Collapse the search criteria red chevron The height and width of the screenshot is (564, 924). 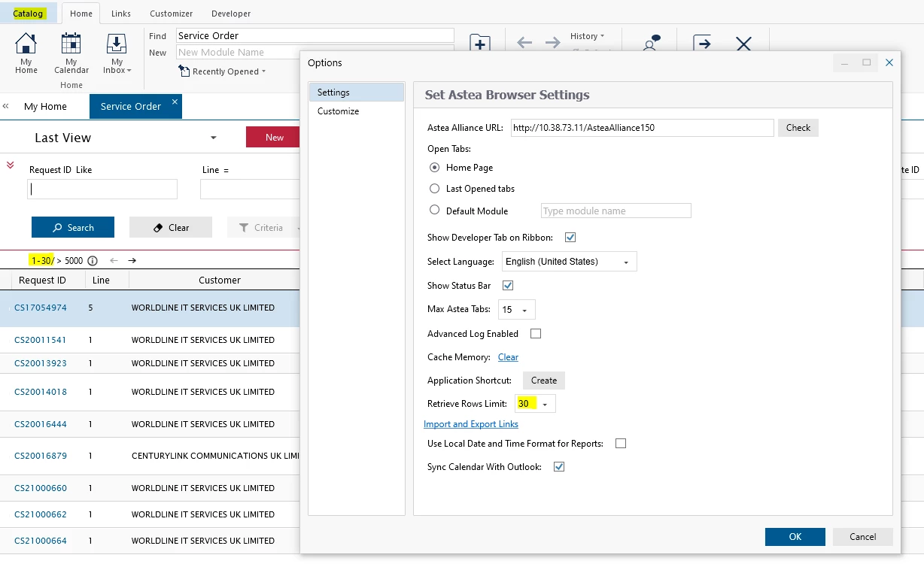click(11, 165)
